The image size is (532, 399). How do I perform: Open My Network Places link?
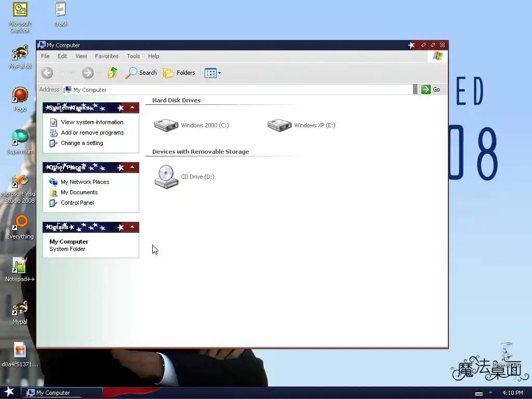point(85,182)
